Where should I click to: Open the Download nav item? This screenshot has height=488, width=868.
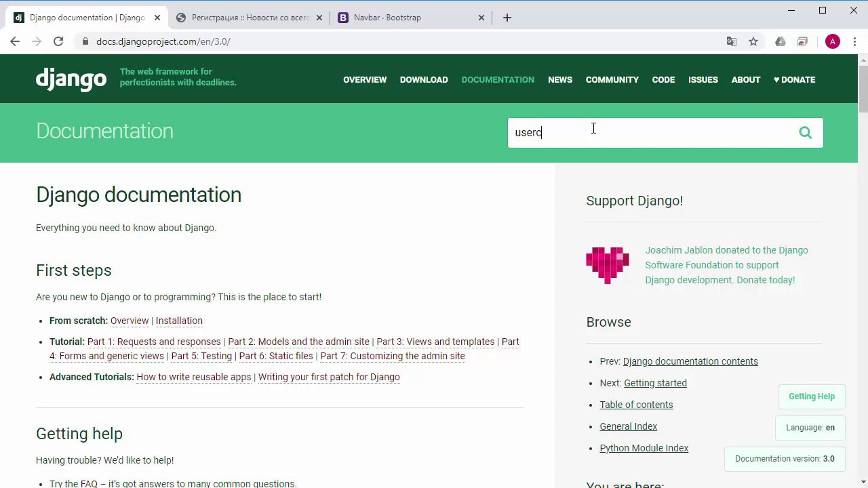(424, 79)
